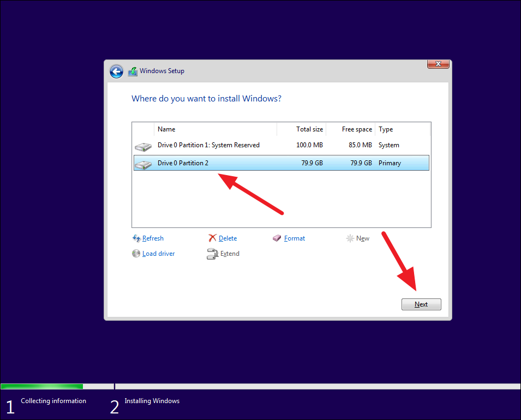The height and width of the screenshot is (420, 521).
Task: Click the Extend partition icon
Action: [212, 254]
